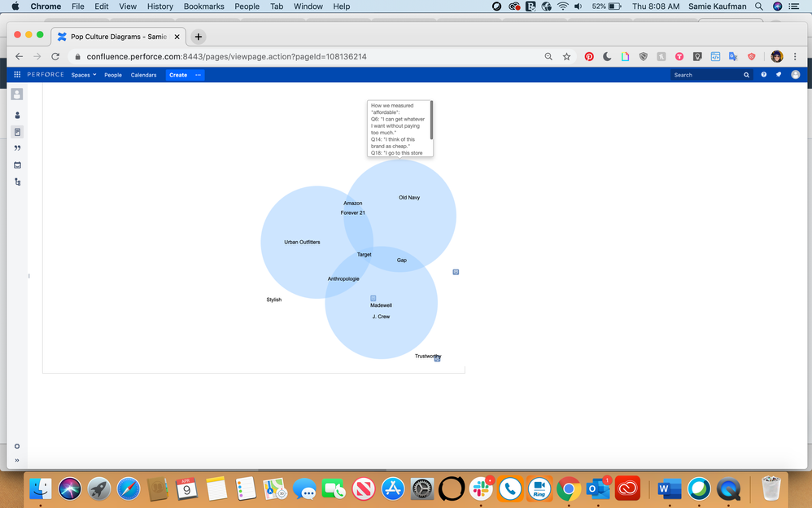Open the create-from-template ellipsis button

(x=198, y=75)
